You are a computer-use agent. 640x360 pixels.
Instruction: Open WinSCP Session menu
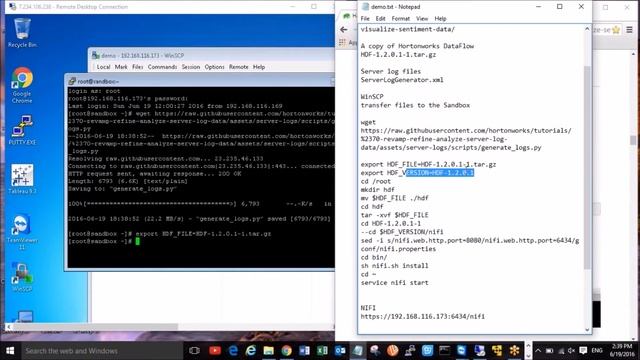tap(191, 67)
